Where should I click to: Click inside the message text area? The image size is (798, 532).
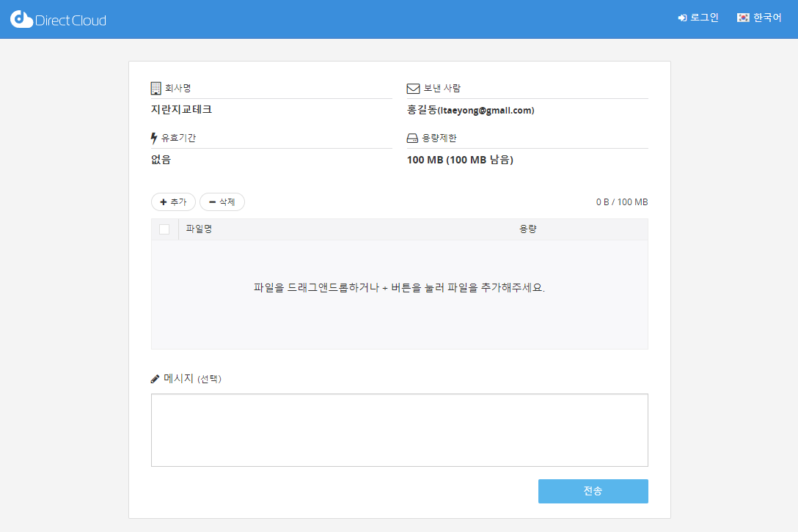coord(399,429)
